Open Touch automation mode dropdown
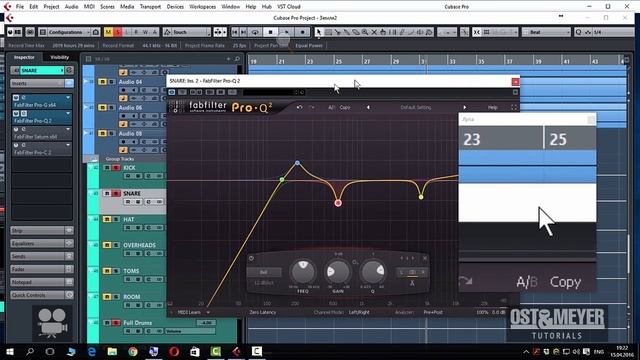 point(187,32)
